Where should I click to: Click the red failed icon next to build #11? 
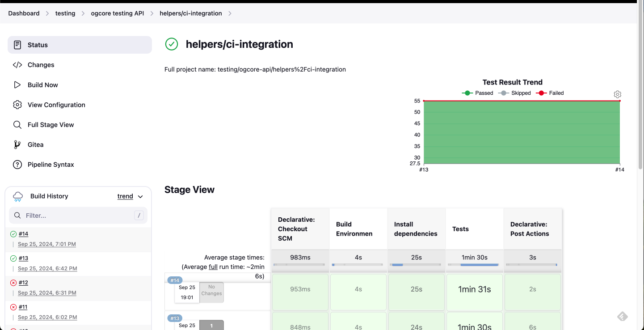point(13,307)
